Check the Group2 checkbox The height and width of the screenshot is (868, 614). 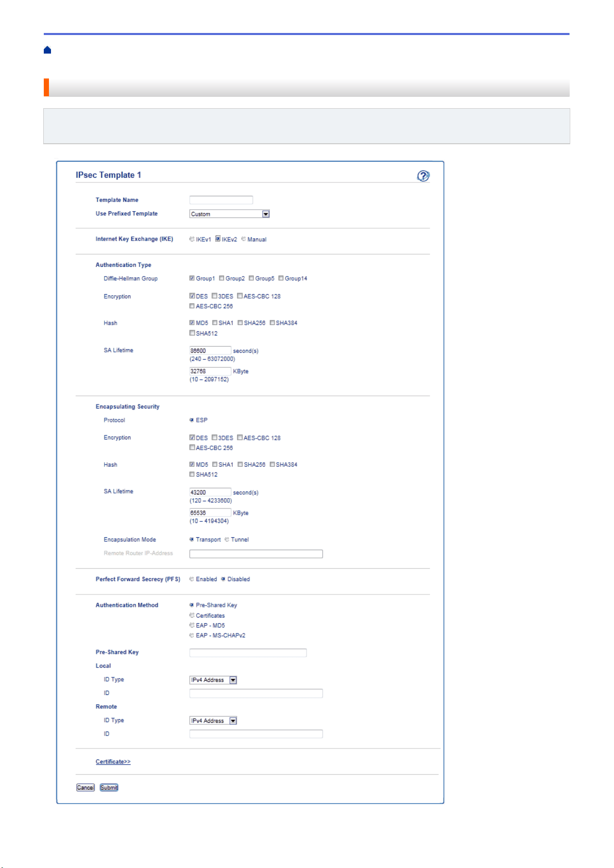pos(221,278)
